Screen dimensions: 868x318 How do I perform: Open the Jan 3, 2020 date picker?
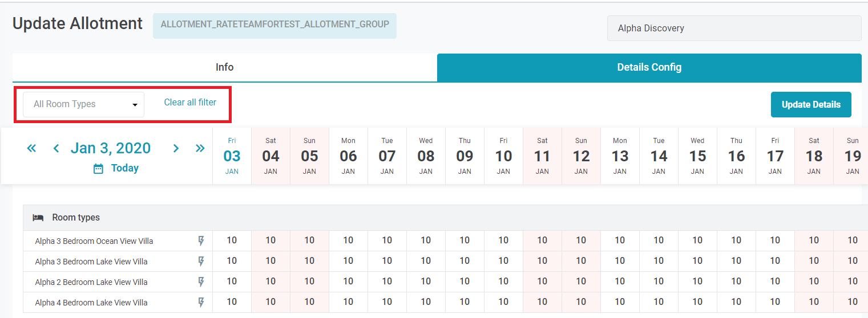pos(111,148)
